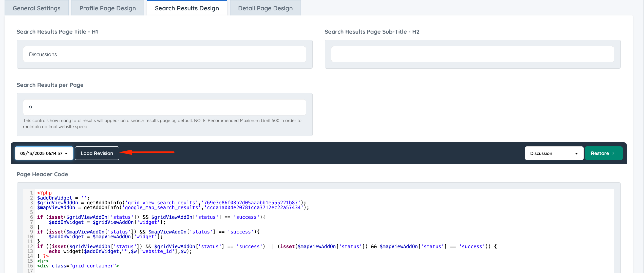The image size is (644, 273).
Task: Click line number 12 in code gutter
Action: 30,246
